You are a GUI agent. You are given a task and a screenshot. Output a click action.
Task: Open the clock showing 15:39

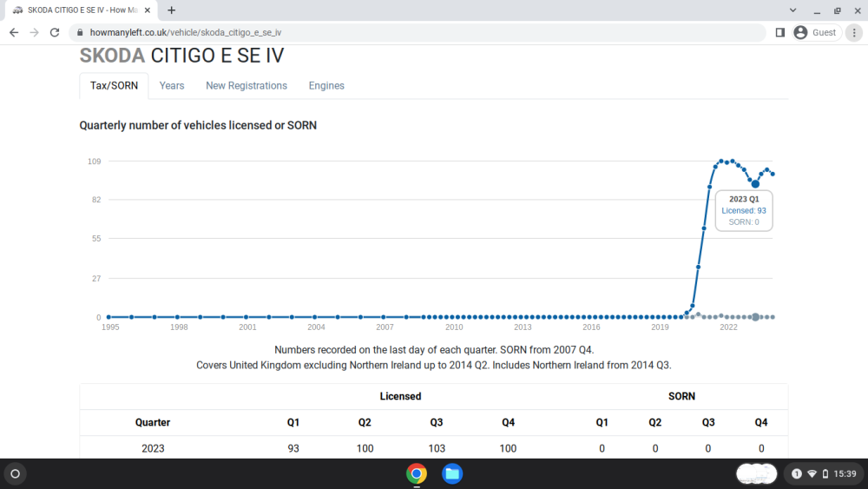[x=845, y=474]
